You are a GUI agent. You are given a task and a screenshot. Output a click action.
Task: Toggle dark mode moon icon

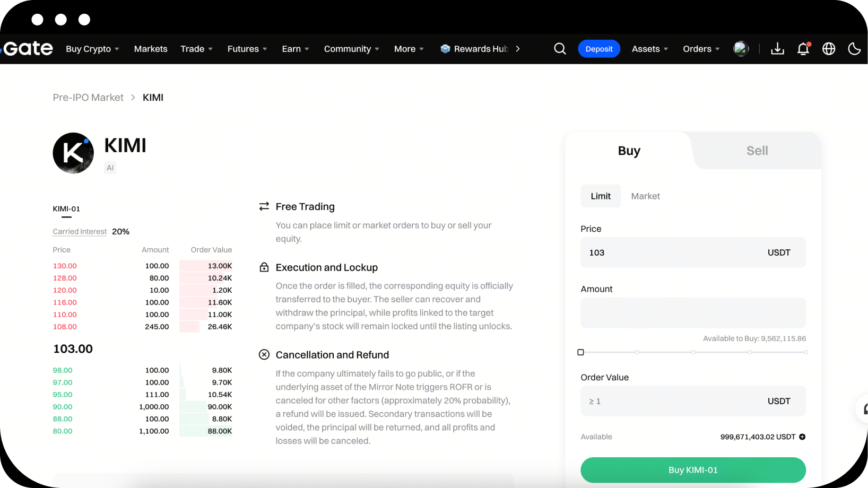click(854, 49)
